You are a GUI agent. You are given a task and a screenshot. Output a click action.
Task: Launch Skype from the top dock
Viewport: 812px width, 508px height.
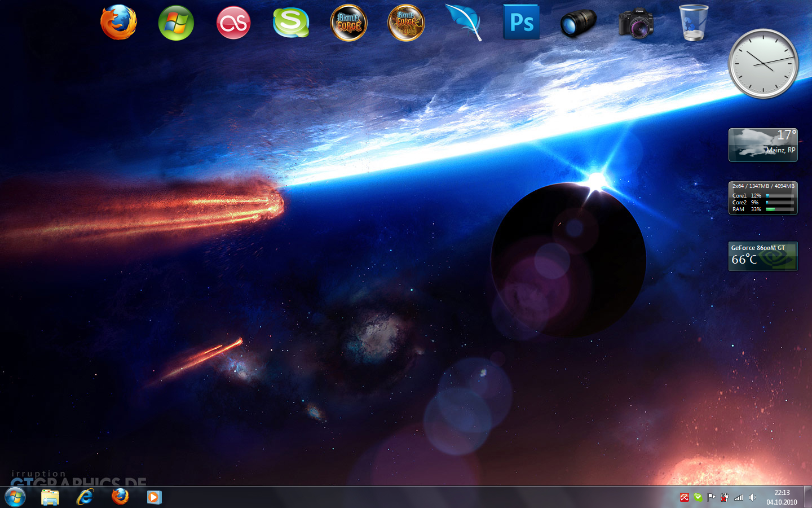[291, 23]
